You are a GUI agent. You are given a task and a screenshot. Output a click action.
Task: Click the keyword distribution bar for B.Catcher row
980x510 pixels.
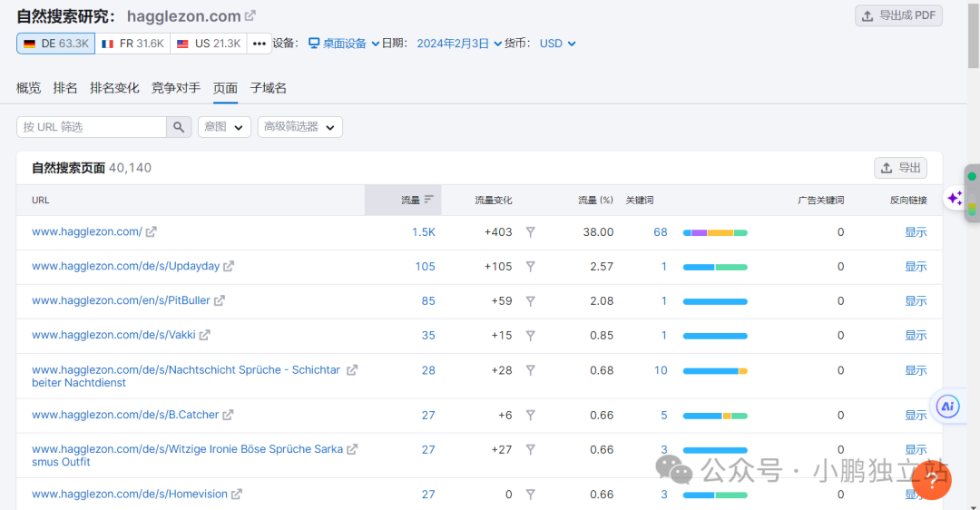715,416
